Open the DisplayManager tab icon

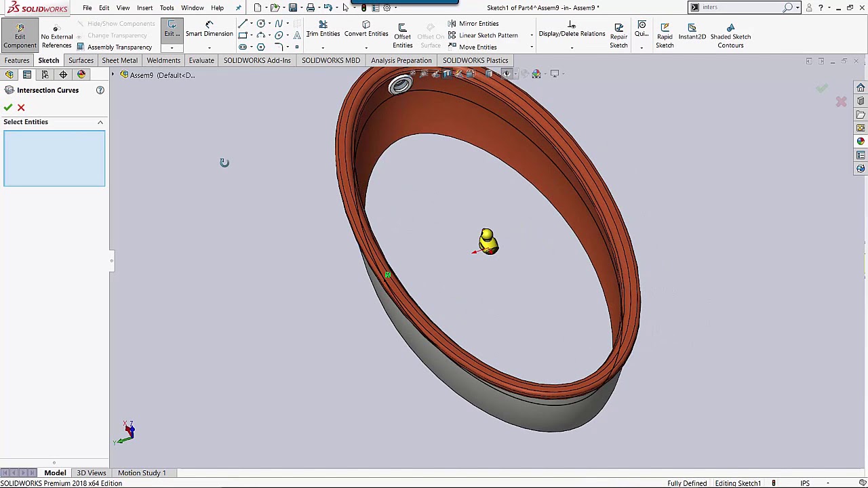click(x=81, y=75)
